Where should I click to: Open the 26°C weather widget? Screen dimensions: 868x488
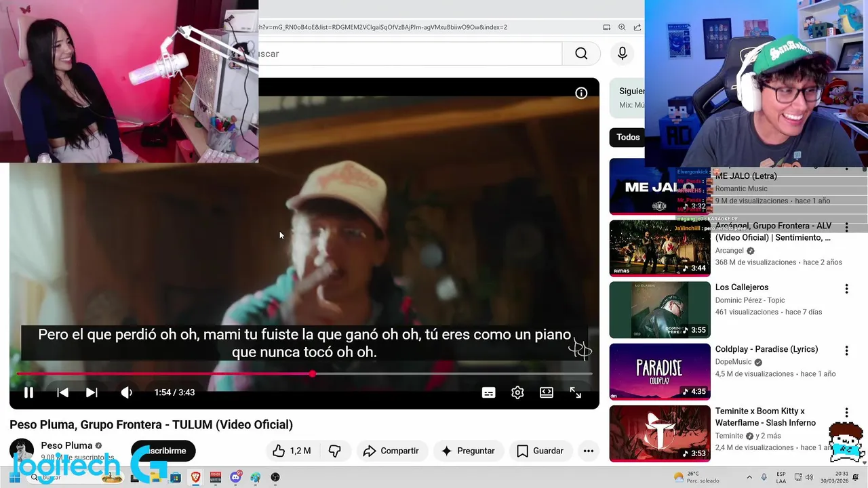pos(695,477)
